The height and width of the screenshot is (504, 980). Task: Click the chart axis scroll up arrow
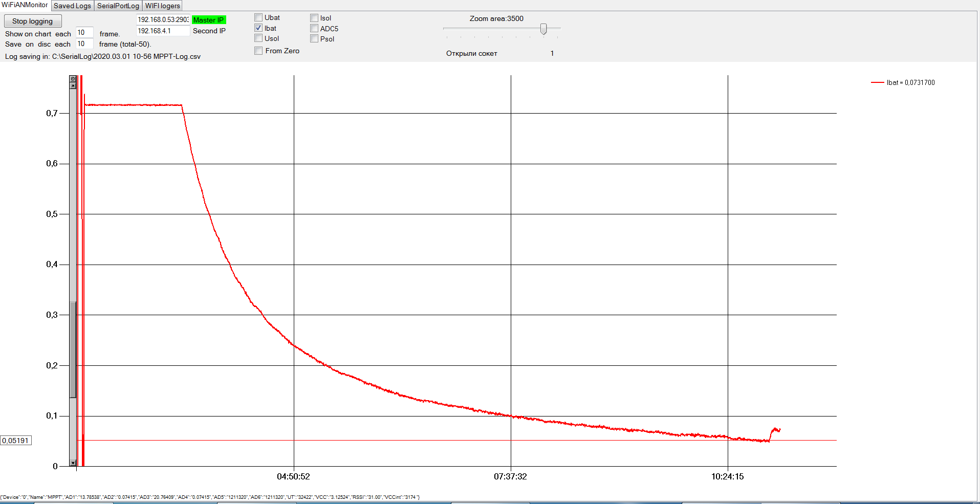click(x=73, y=85)
